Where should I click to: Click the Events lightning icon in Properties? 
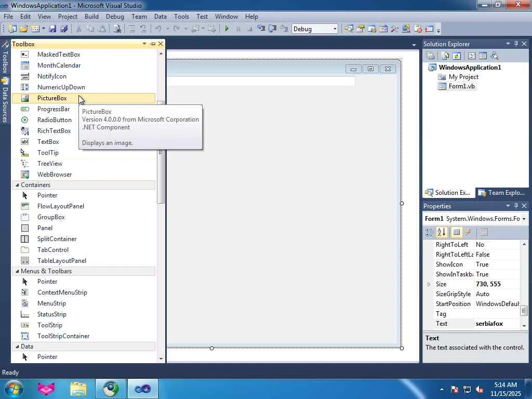[469, 232]
